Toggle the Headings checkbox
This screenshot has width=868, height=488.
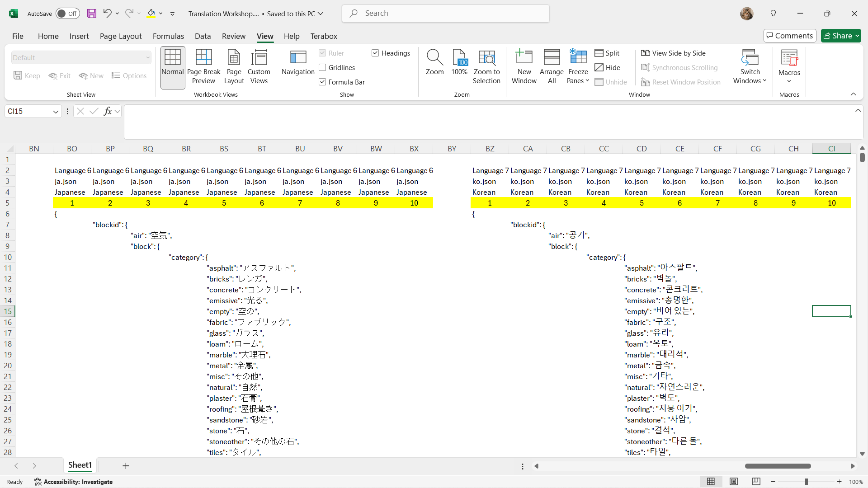pyautogui.click(x=375, y=53)
